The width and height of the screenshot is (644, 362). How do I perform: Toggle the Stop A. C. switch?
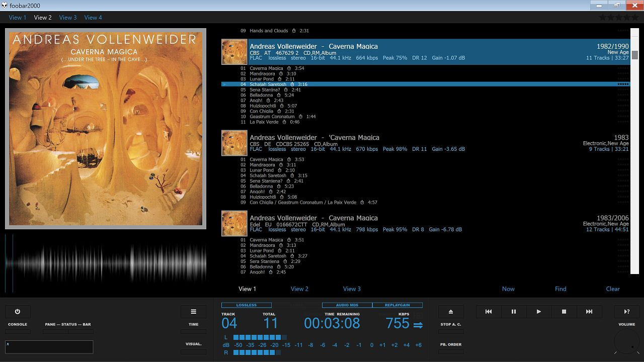click(x=451, y=331)
